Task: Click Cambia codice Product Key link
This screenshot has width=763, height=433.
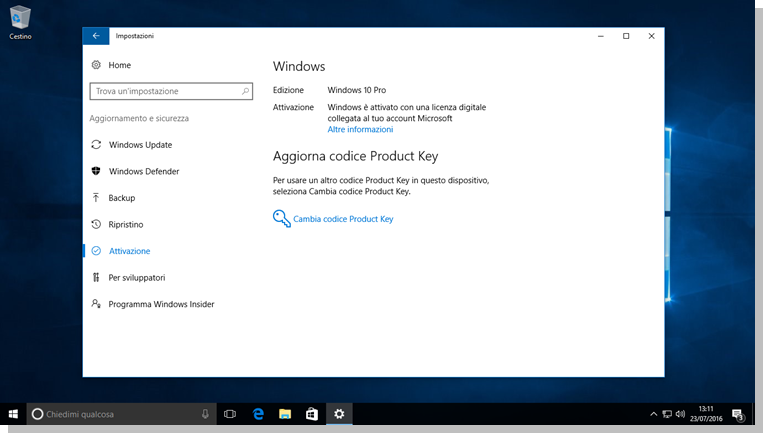Action: click(343, 219)
